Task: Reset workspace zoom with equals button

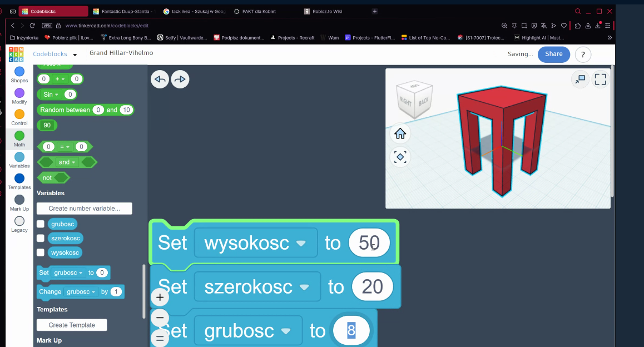Action: pos(160,338)
